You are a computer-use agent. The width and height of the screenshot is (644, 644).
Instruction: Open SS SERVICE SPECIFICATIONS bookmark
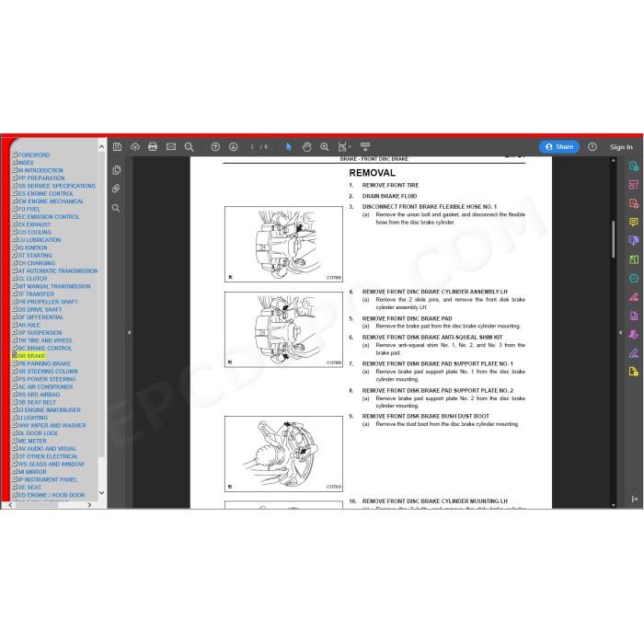[x=56, y=186]
